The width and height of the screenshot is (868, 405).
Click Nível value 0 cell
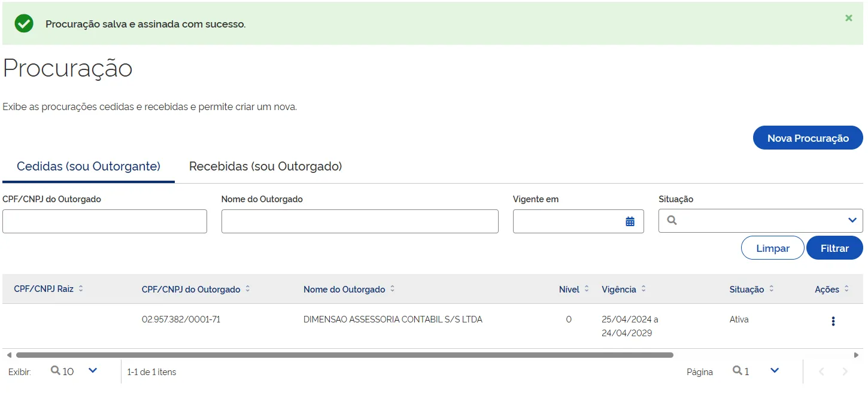tap(569, 319)
